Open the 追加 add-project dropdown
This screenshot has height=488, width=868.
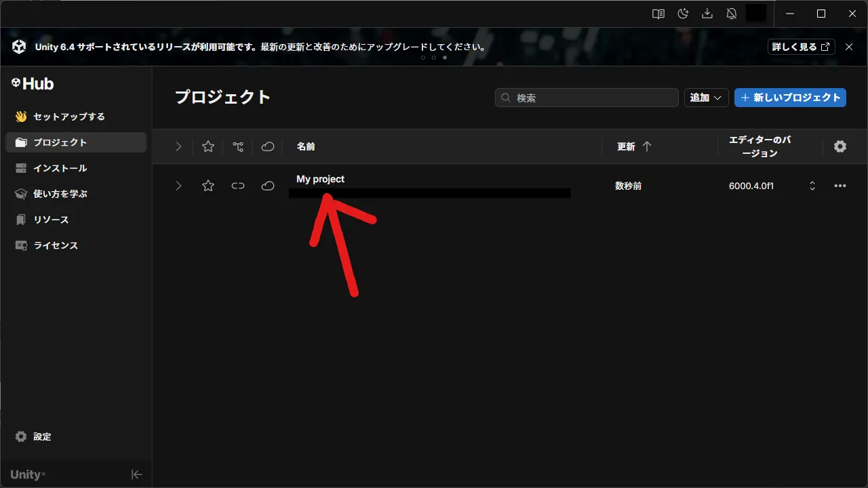(706, 98)
